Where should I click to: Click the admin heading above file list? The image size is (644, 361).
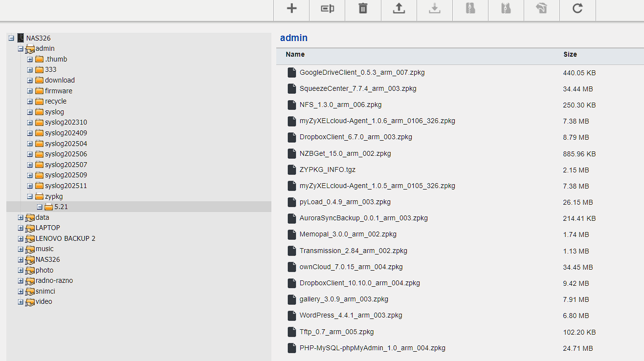click(x=294, y=38)
